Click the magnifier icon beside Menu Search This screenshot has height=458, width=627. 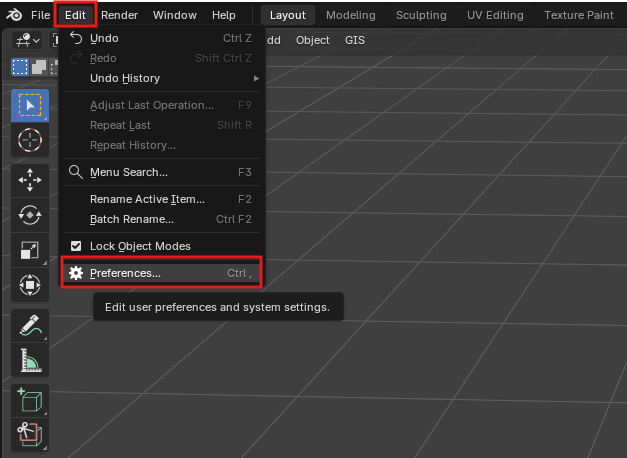tap(76, 172)
